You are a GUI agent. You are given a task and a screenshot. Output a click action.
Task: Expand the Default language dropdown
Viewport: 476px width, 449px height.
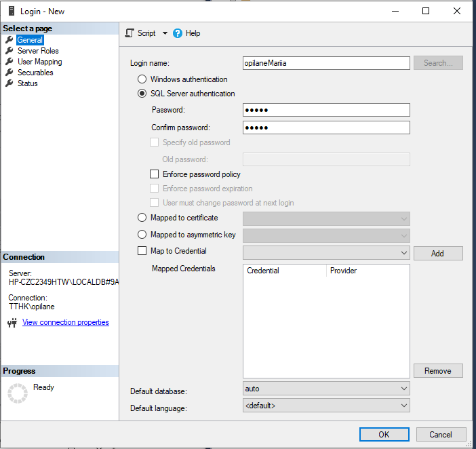coord(326,406)
